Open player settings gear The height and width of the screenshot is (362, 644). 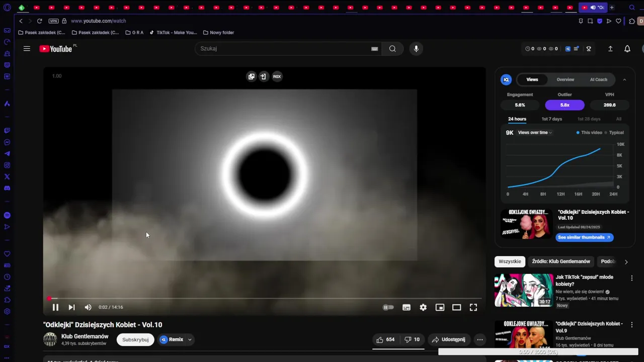pyautogui.click(x=423, y=307)
